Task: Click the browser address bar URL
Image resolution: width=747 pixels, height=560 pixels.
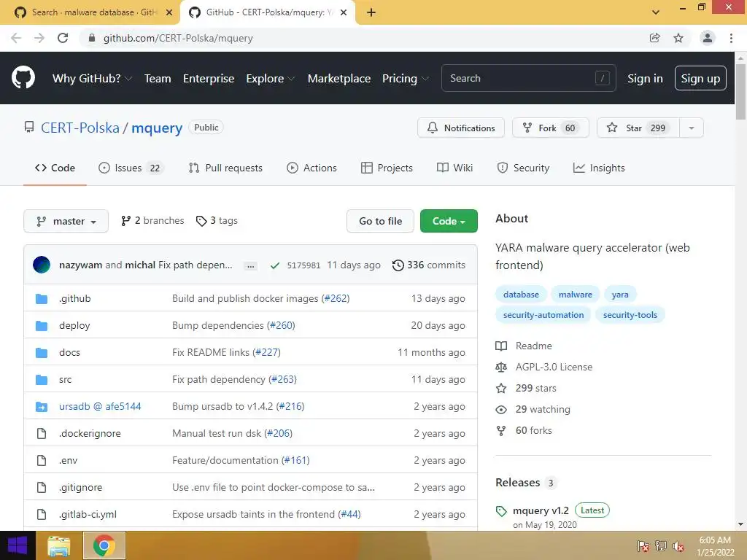Action: pos(178,38)
